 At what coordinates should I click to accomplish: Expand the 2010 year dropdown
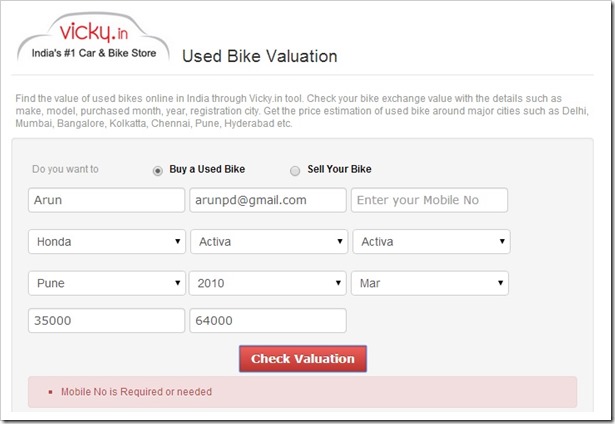(x=267, y=284)
